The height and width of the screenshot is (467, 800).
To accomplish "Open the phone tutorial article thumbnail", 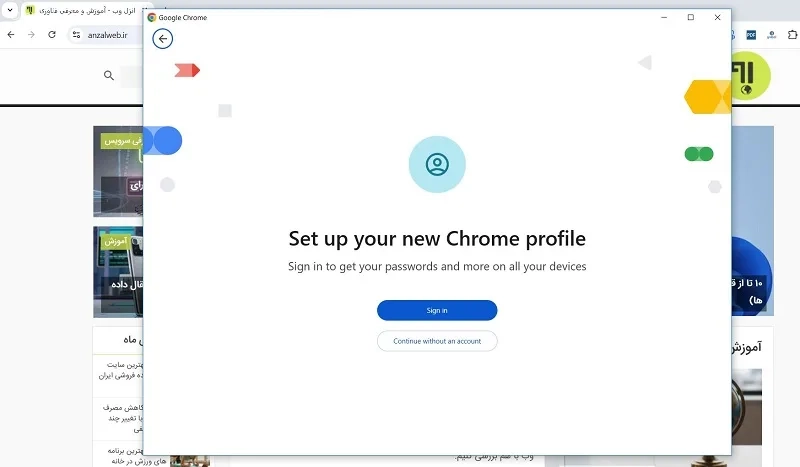I will coord(118,272).
